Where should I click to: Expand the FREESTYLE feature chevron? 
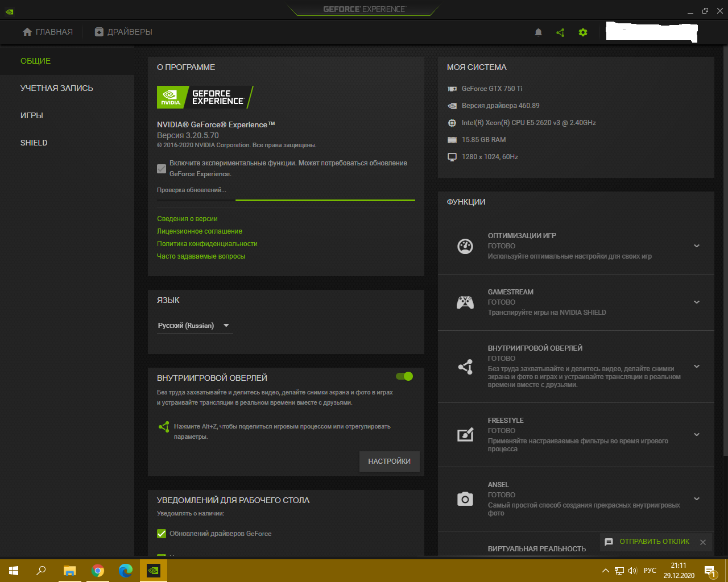tap(697, 435)
